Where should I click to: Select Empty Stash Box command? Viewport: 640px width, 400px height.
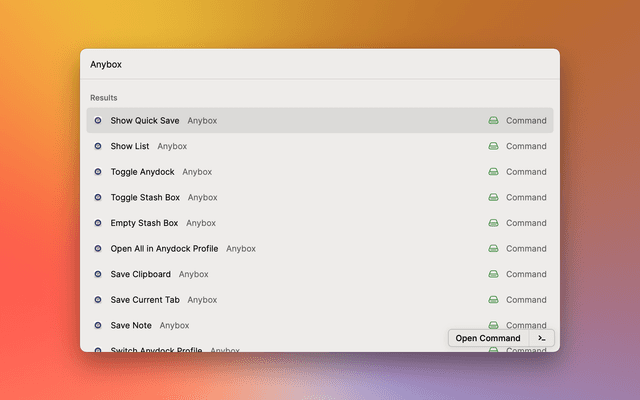click(x=144, y=223)
